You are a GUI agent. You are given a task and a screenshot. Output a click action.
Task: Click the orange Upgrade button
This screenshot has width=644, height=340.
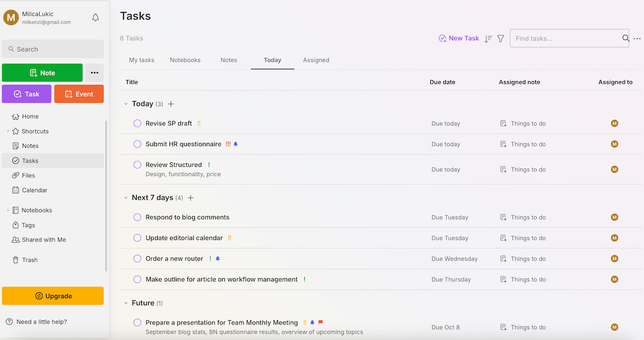53,295
